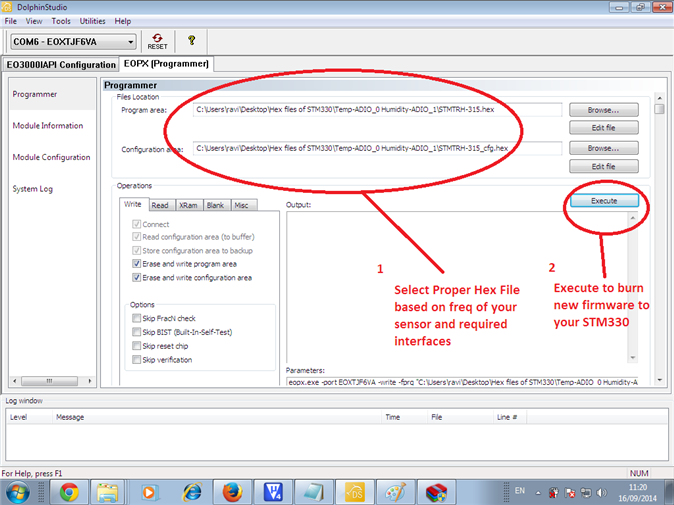Show hidden tray icons arrow
Screen dimensions: 674x505
click(538, 493)
